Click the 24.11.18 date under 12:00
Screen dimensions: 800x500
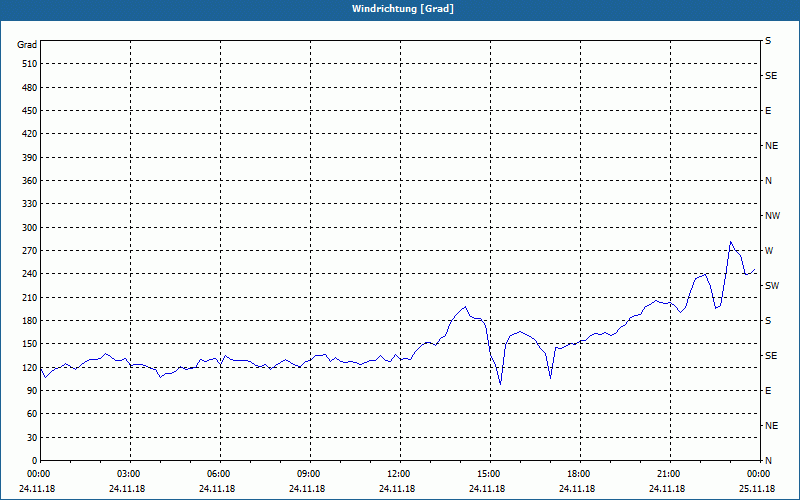(397, 488)
